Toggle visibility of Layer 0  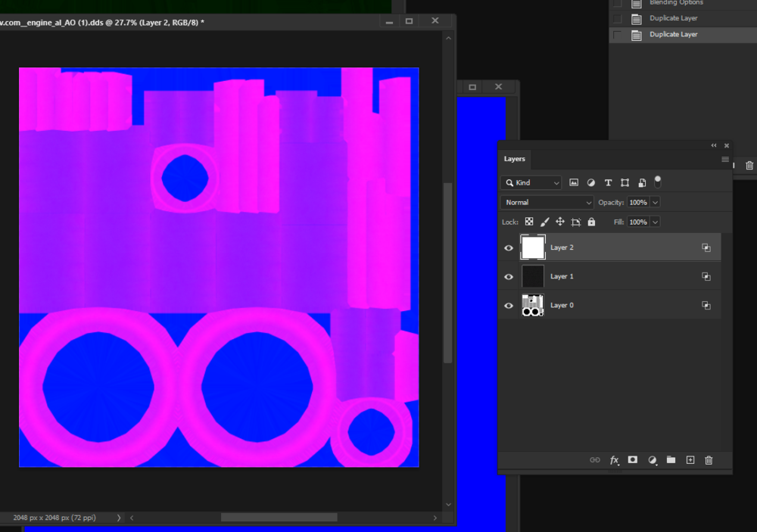[x=509, y=306]
